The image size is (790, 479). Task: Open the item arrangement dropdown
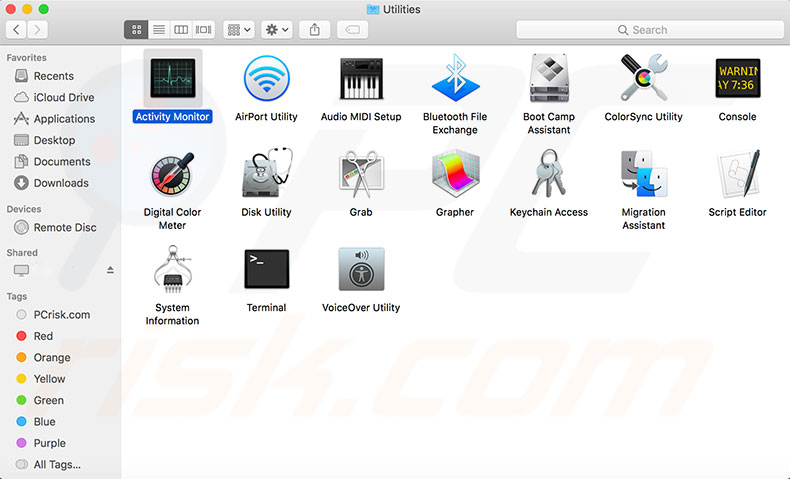[239, 30]
